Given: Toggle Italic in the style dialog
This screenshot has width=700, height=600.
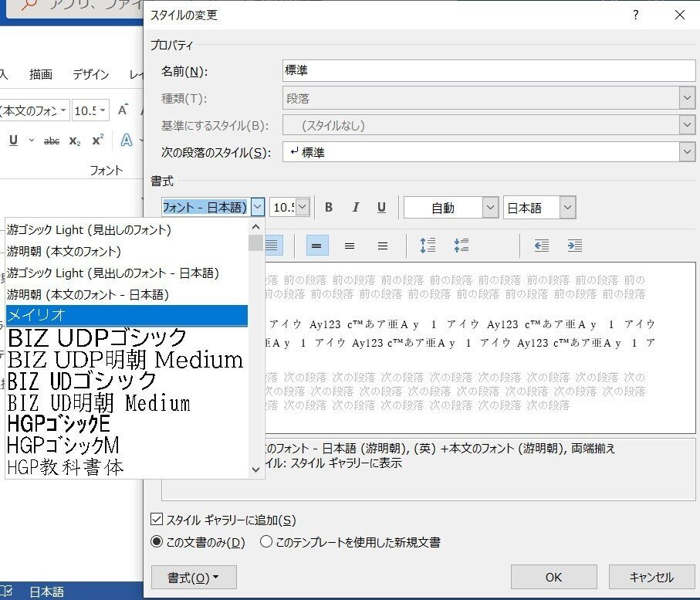Looking at the screenshot, I should (x=355, y=207).
